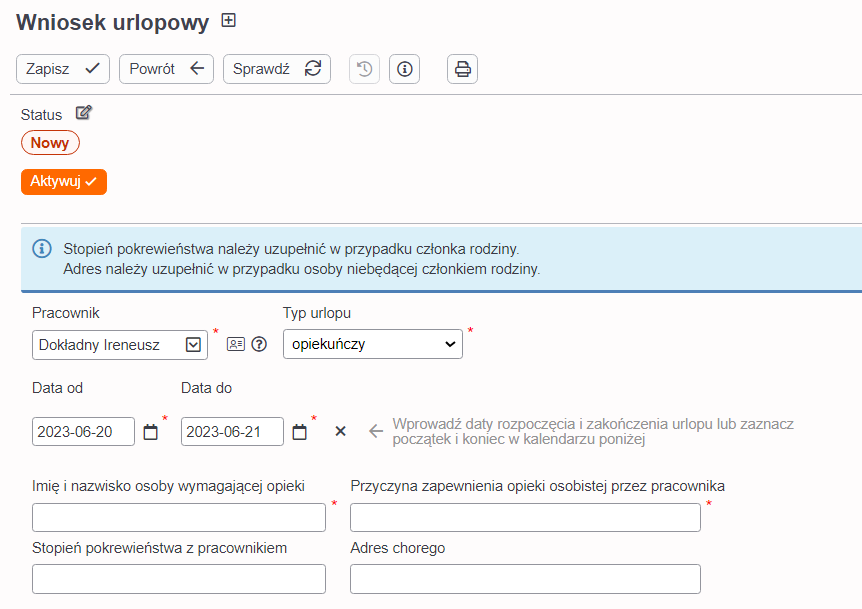Viewport: 862px width, 609px height.
Task: Edit status using the pencil icon
Action: tap(84, 113)
